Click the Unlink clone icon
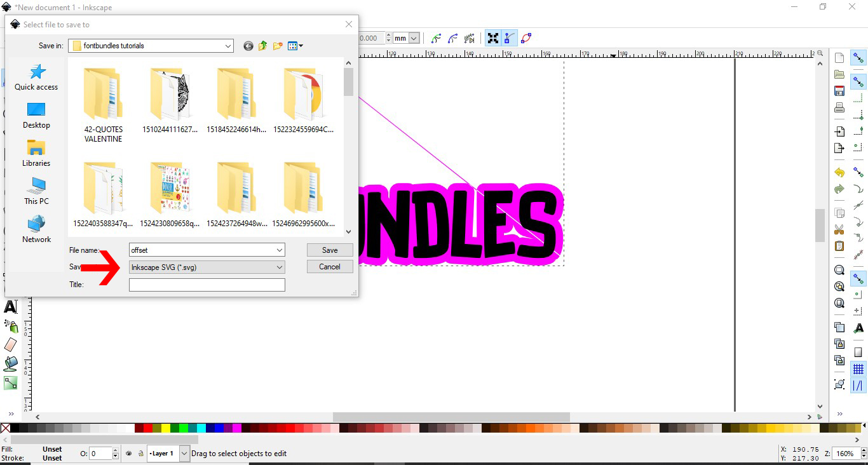 pyautogui.click(x=839, y=360)
